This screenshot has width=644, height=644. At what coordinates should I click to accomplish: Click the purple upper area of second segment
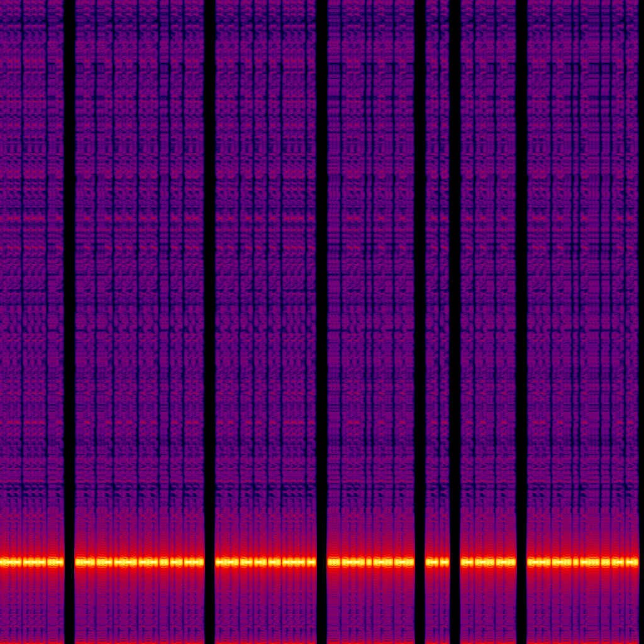[140, 252]
